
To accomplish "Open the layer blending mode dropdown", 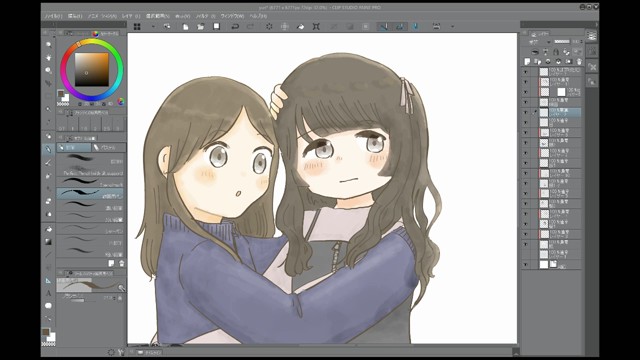I will pos(540,42).
